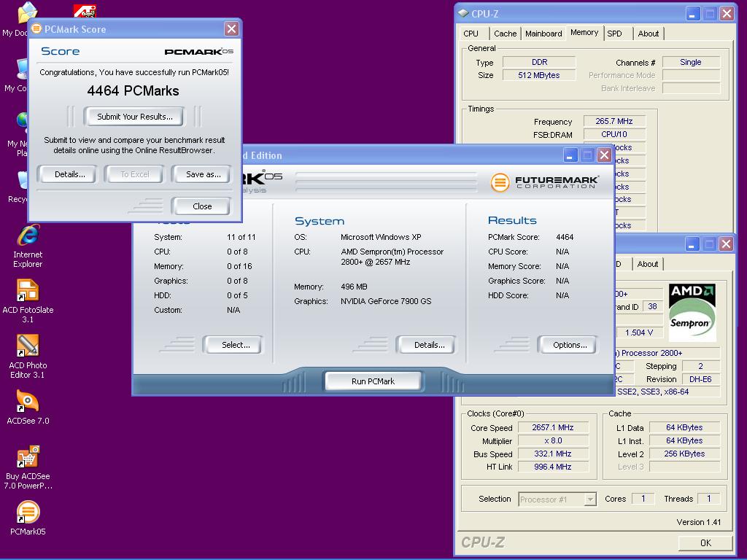Viewport: 747px width, 560px height.
Task: Click the voltage field 1.504 V
Action: 639,332
